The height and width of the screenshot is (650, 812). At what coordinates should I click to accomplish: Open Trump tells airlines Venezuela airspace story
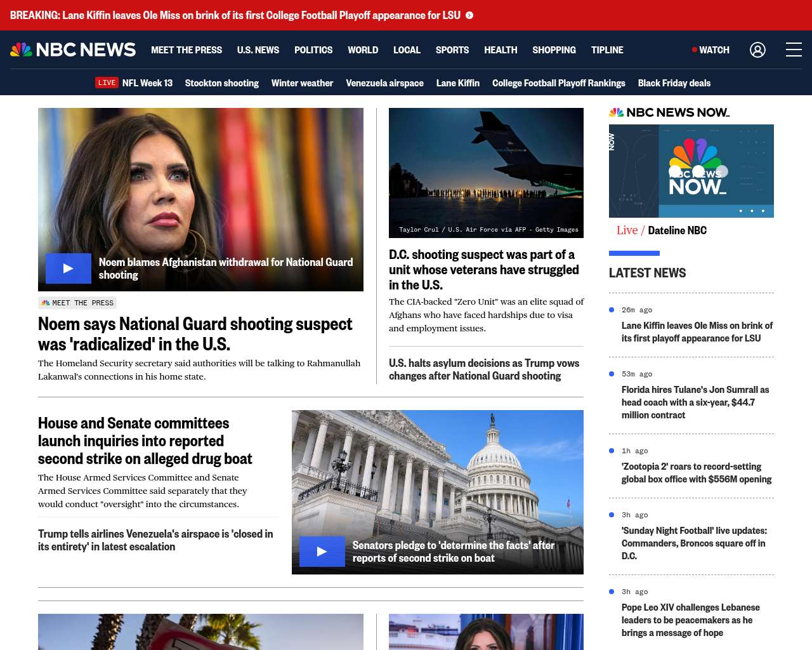point(155,540)
